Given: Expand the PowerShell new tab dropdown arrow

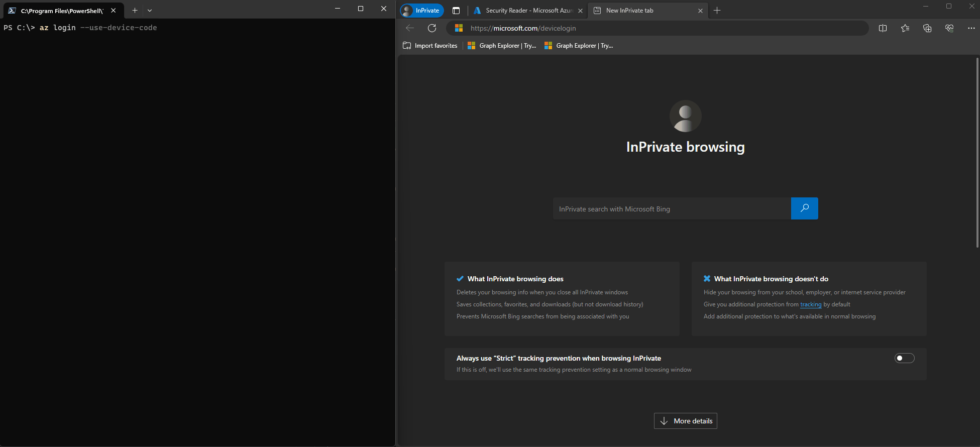Looking at the screenshot, I should pyautogui.click(x=150, y=11).
